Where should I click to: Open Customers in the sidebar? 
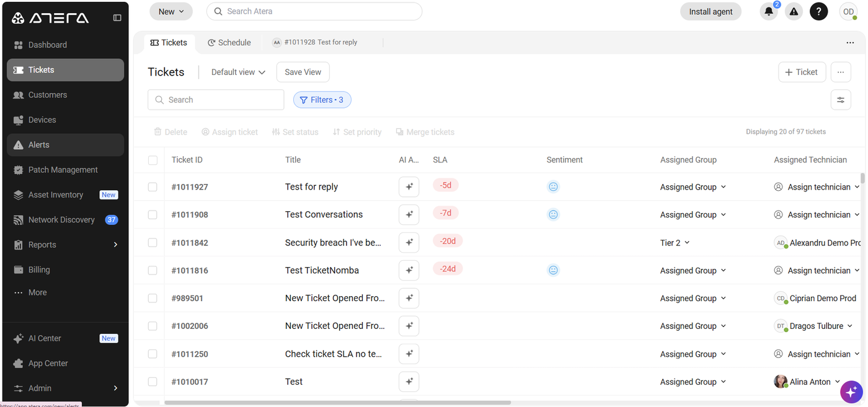(65, 95)
